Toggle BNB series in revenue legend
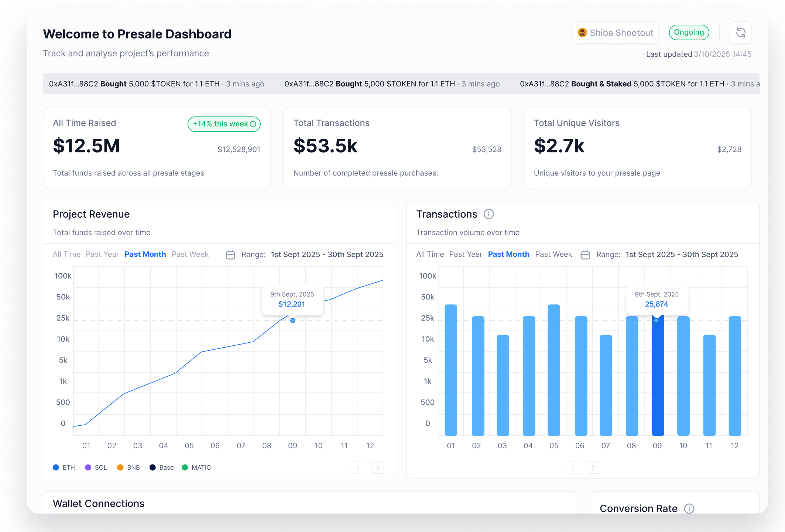785x532 pixels. coord(128,467)
